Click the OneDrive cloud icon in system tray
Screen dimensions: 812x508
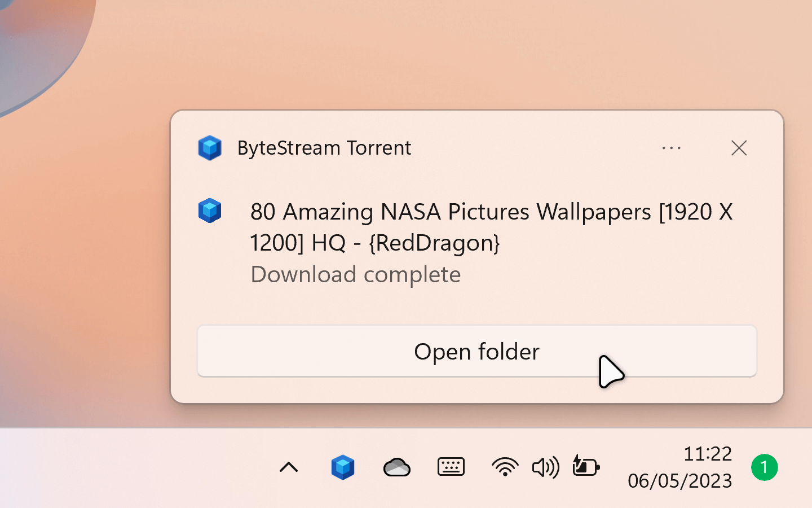pos(397,467)
